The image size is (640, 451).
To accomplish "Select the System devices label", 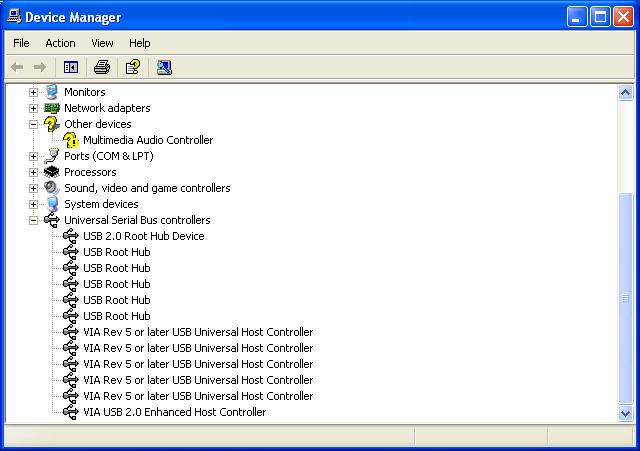I will [x=101, y=204].
